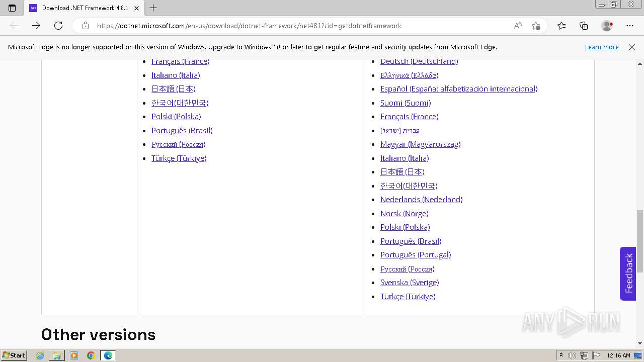The image size is (644, 362).
Task: Show hidden tray icons arrow
Action: click(x=561, y=355)
